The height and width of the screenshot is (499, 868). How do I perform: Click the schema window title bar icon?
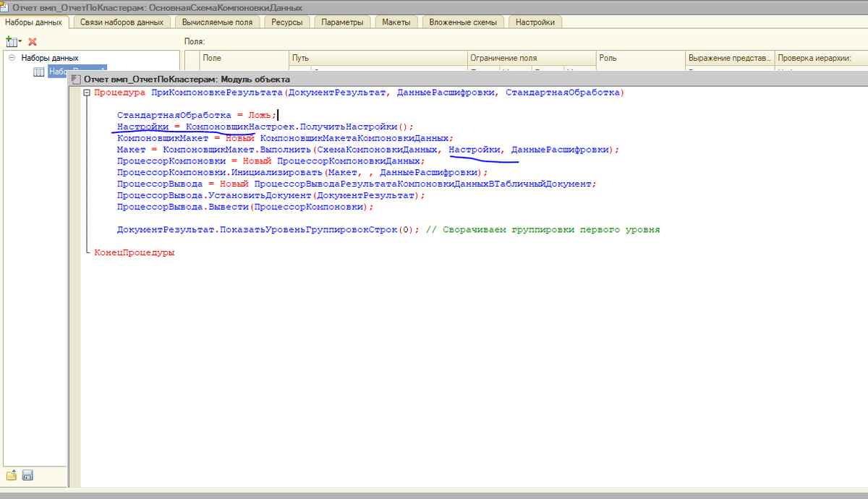pyautogui.click(x=6, y=7)
